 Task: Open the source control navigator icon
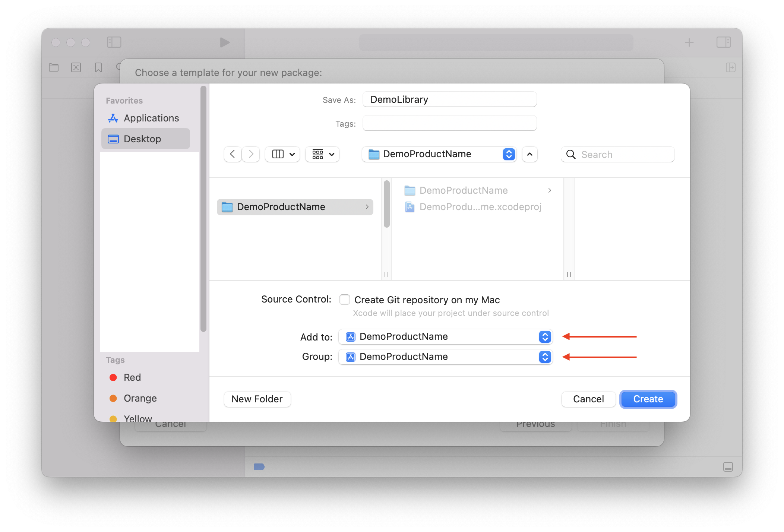[x=76, y=67]
